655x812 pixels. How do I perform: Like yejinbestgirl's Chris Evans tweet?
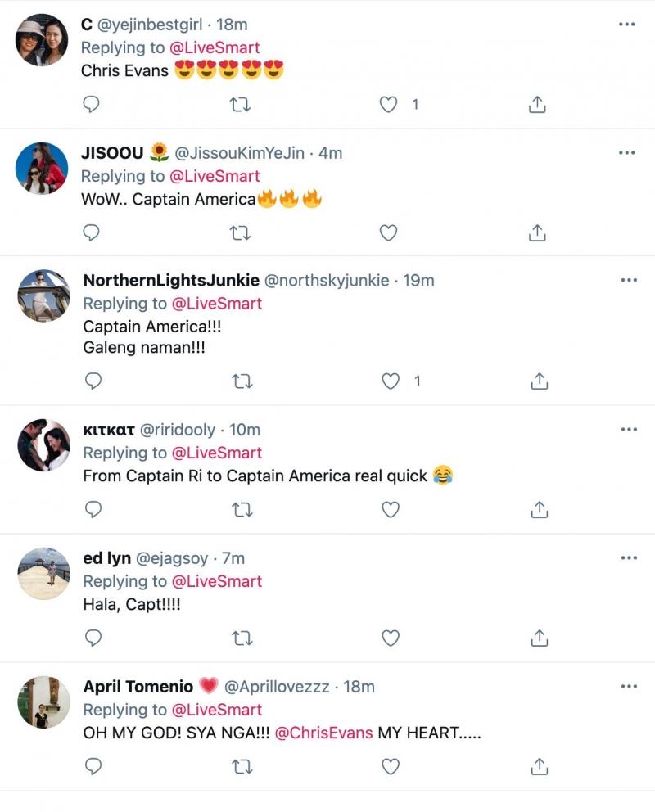click(x=389, y=105)
